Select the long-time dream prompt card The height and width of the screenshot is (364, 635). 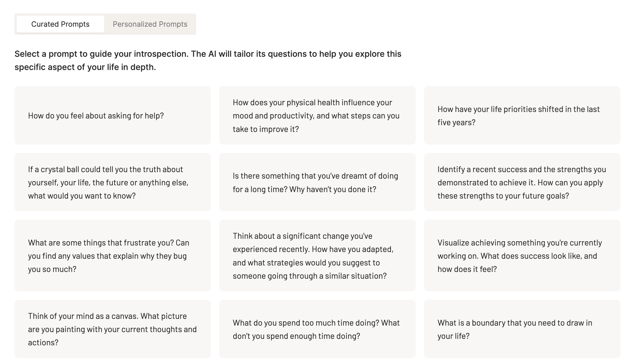pyautogui.click(x=317, y=182)
